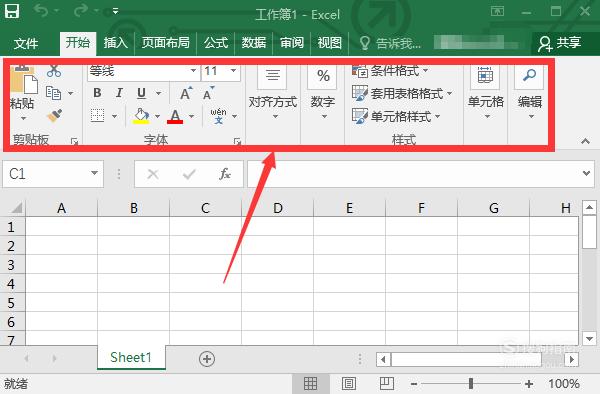Expand the formula bar chevron
Viewport: 600px width, 394px height.
coord(586,173)
